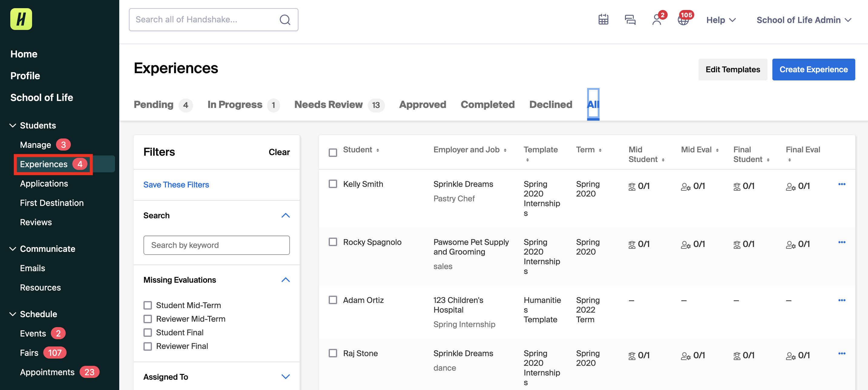Switch to the Pending tab
This screenshot has height=390, width=868.
tap(163, 105)
